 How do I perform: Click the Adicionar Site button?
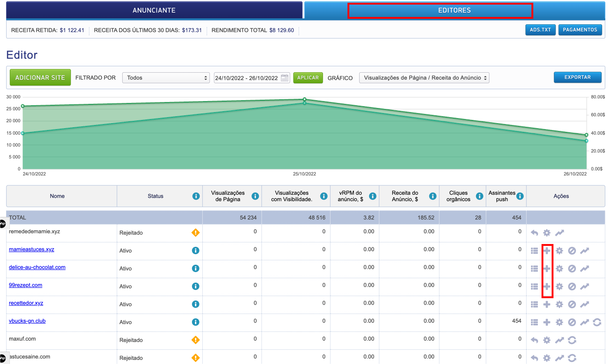(x=40, y=78)
